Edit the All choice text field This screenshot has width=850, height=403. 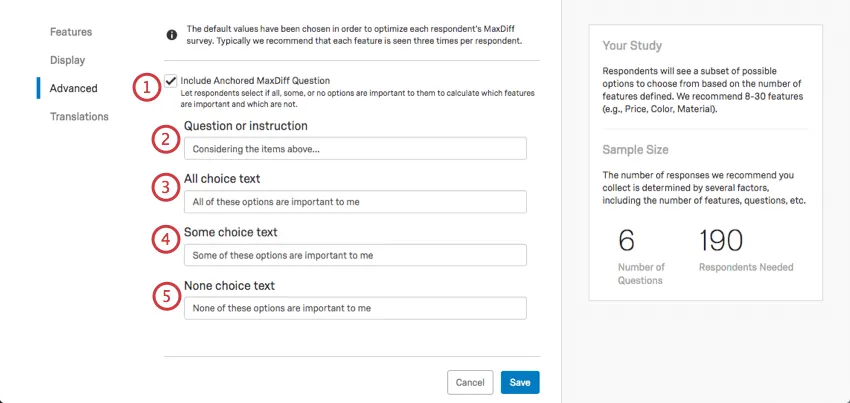click(355, 202)
